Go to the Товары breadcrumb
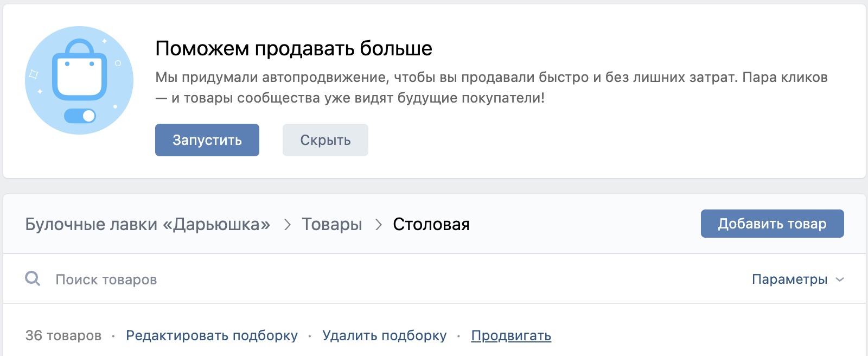This screenshot has width=868, height=356. click(x=332, y=224)
